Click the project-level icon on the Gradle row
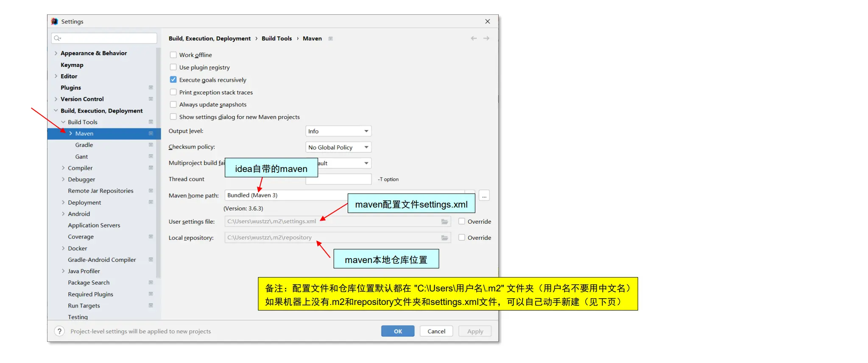This screenshot has height=363, width=868. click(151, 144)
